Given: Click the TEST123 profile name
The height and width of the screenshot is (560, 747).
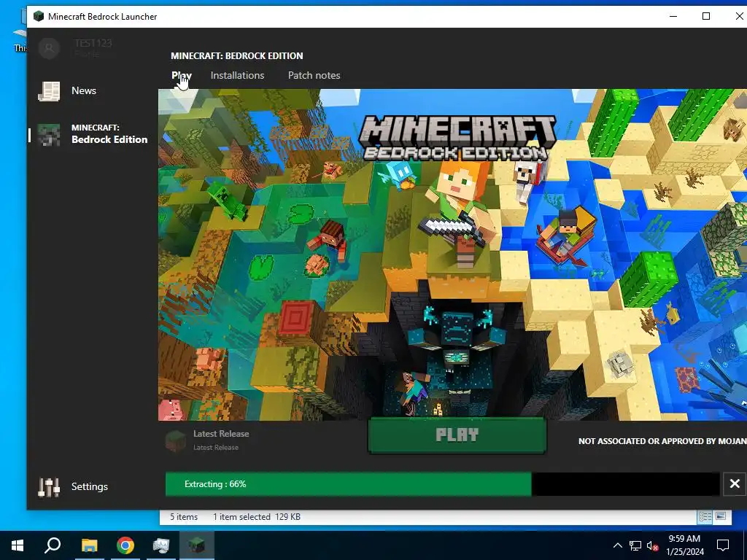Looking at the screenshot, I should coord(93,43).
